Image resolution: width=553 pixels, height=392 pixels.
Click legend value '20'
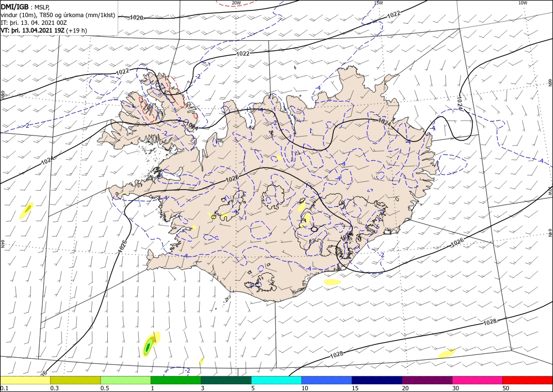(405, 388)
